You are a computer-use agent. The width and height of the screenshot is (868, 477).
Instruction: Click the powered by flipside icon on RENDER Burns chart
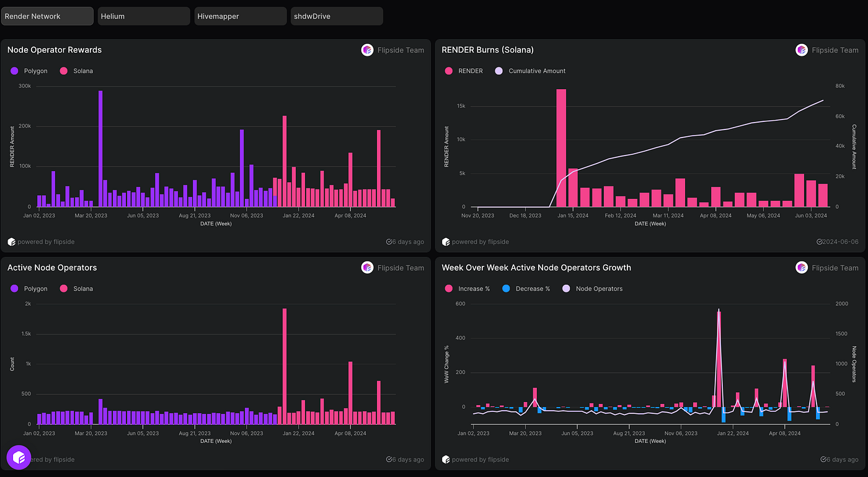click(x=446, y=242)
